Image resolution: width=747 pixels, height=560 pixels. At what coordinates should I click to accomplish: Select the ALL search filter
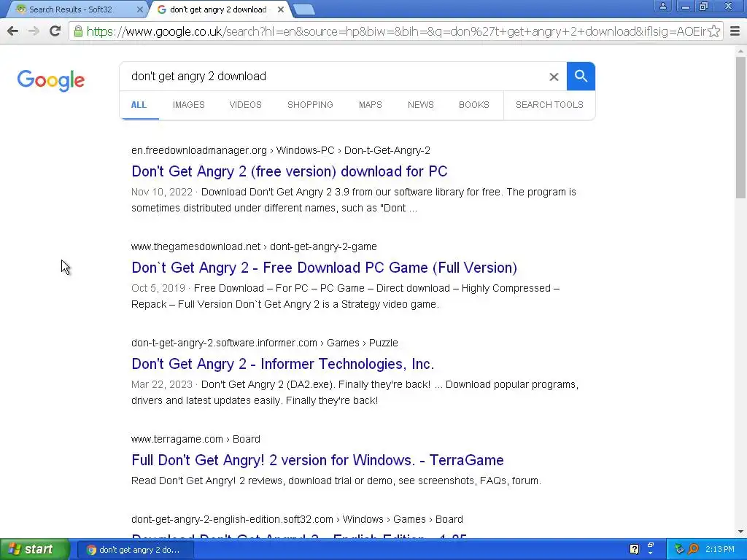click(139, 105)
